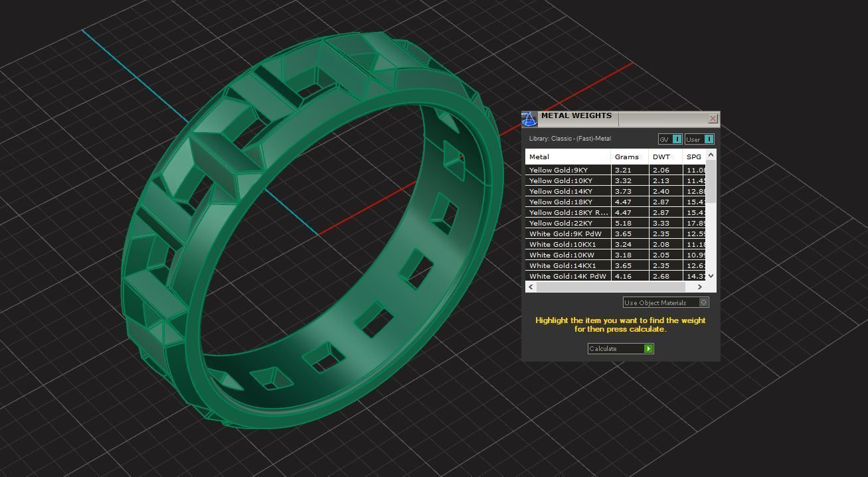Select the White Gold:14KX1 row
This screenshot has width=868, height=477.
615,265
